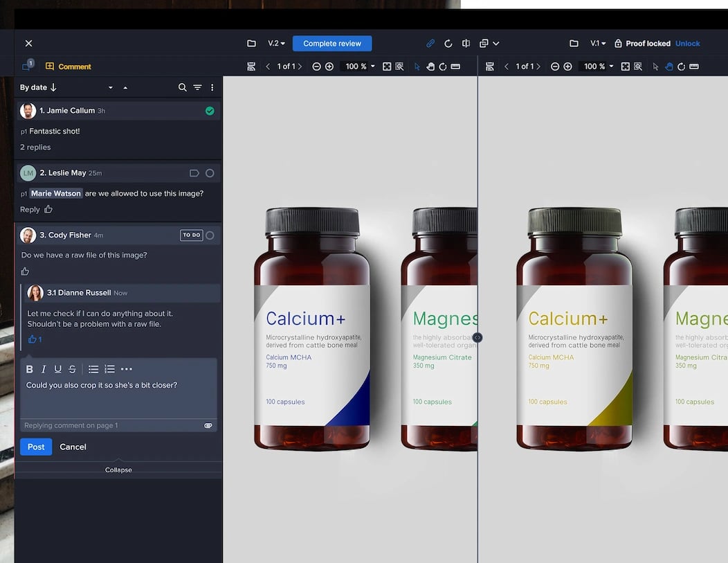Open the 100% zoom dropdown in V.1 pane
The height and width of the screenshot is (563, 728).
599,66
